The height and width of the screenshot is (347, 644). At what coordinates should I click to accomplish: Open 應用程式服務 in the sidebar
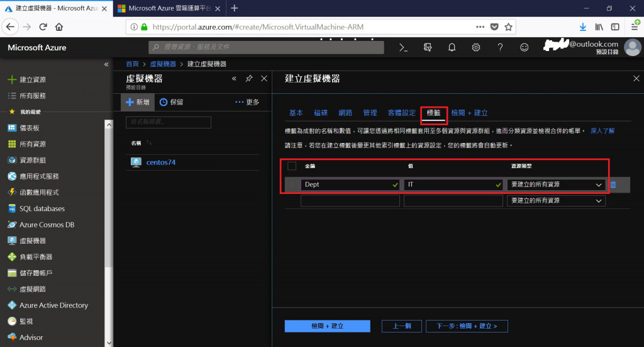34,176
